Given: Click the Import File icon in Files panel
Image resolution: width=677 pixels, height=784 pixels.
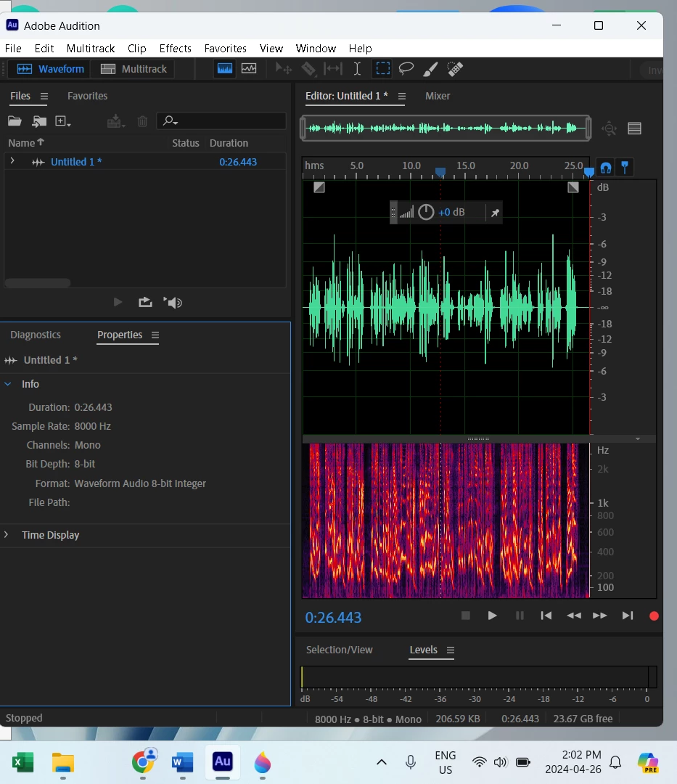Looking at the screenshot, I should click(39, 121).
